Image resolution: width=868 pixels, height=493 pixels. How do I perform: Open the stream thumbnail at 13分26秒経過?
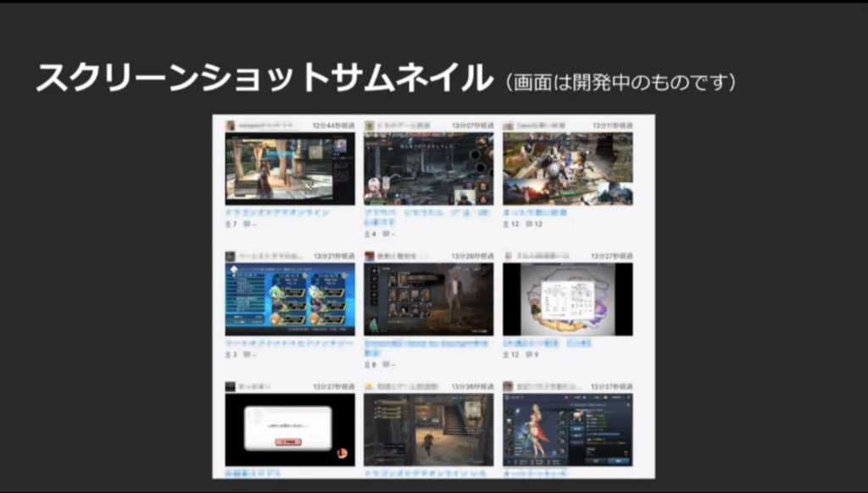tap(428, 299)
